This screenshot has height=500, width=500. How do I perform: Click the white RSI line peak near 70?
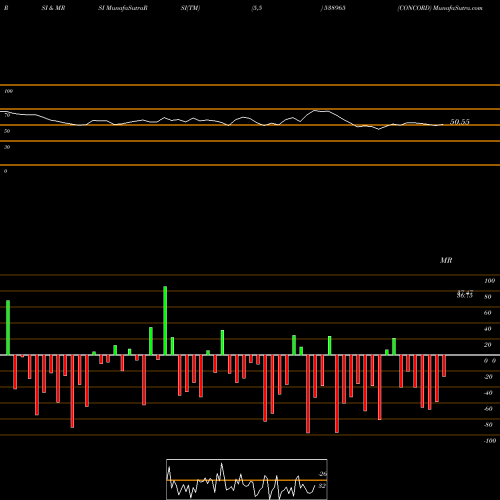coord(315,110)
